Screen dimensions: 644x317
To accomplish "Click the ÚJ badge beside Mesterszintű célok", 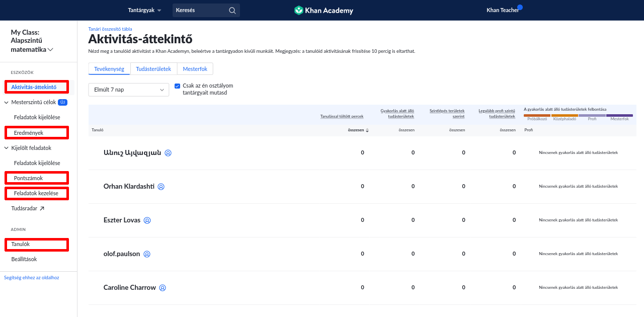I will point(62,102).
